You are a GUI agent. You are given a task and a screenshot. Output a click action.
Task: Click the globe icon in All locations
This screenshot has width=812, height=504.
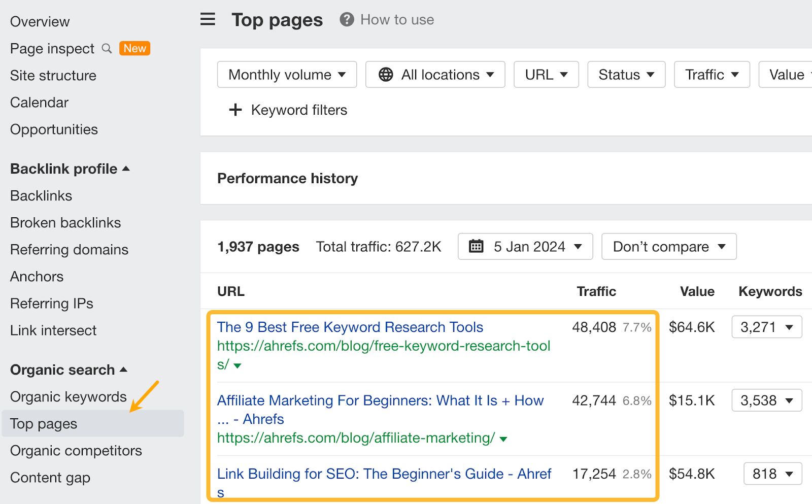386,74
